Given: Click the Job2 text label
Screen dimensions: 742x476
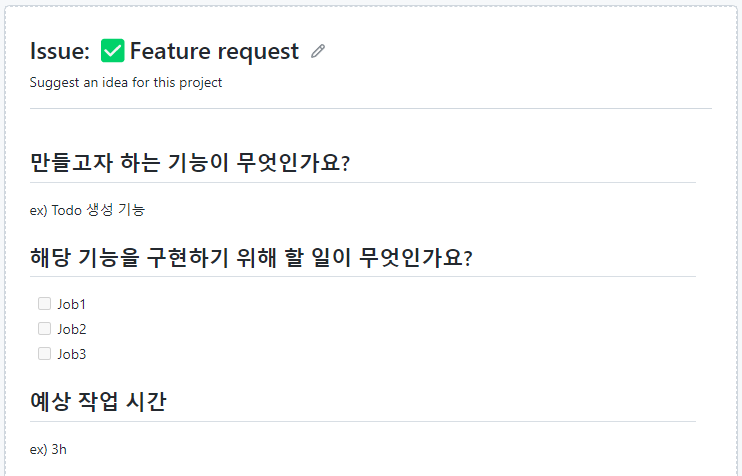Looking at the screenshot, I should tap(72, 329).
